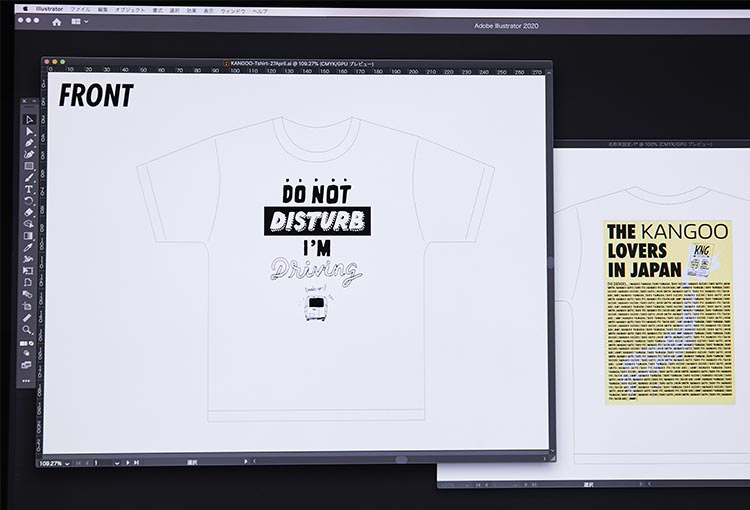
Task: Click the drawing mode icon in toolbar
Action: tap(27, 353)
